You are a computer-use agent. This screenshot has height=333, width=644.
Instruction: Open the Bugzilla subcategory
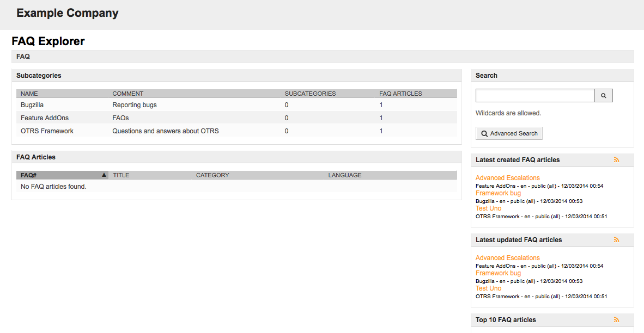pos(32,104)
